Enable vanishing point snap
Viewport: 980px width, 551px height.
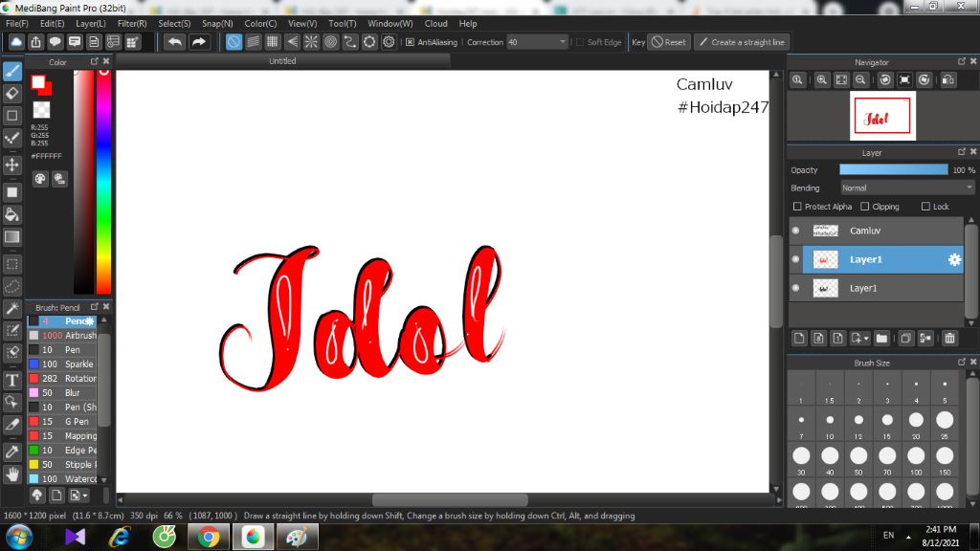click(x=292, y=42)
